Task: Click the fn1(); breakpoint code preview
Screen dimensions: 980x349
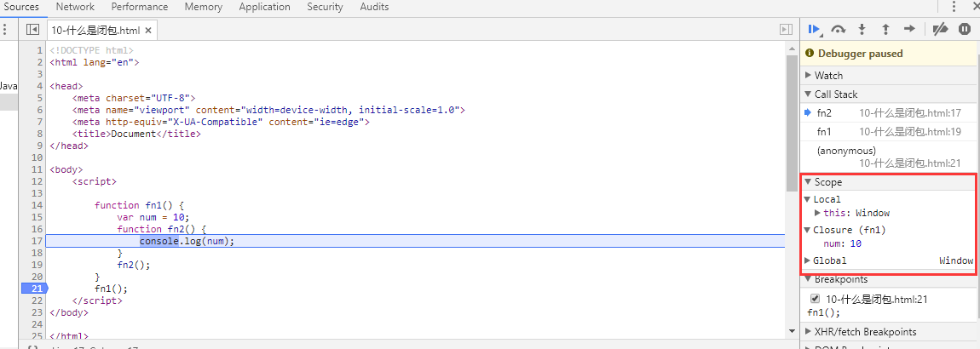Action: (824, 312)
